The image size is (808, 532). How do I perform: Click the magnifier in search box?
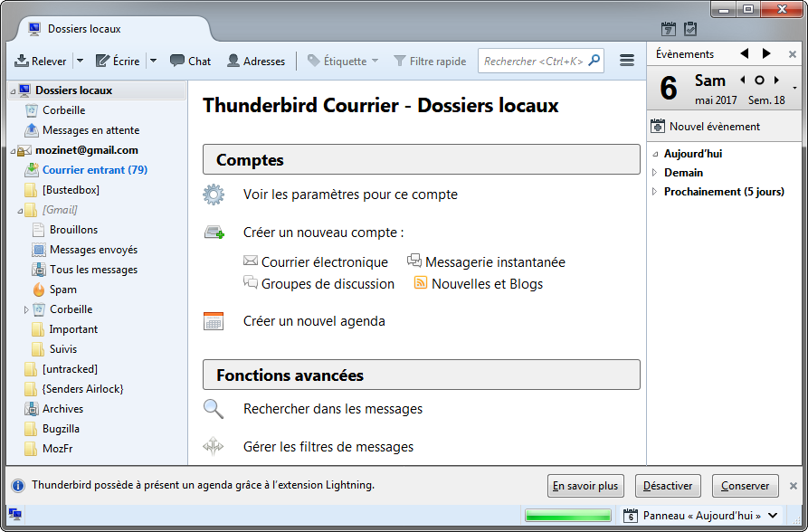point(594,61)
